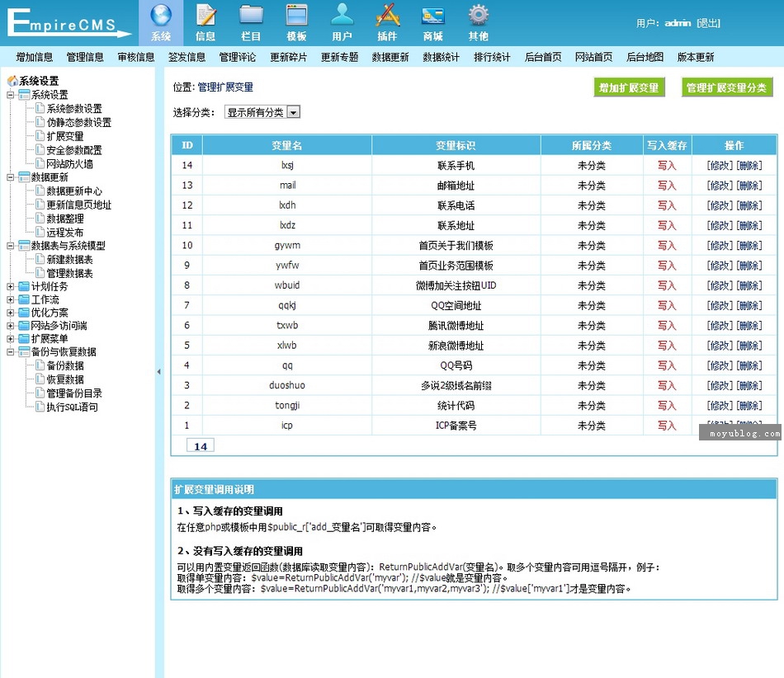This screenshot has height=678, width=784.
Task: Open the 增加信息 menu item
Action: pyautogui.click(x=35, y=57)
